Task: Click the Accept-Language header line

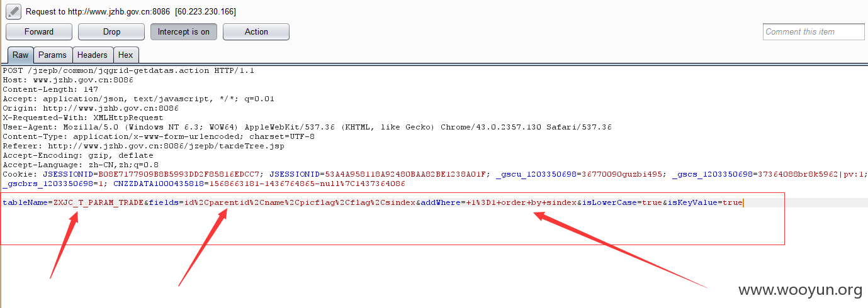Action: [81, 165]
